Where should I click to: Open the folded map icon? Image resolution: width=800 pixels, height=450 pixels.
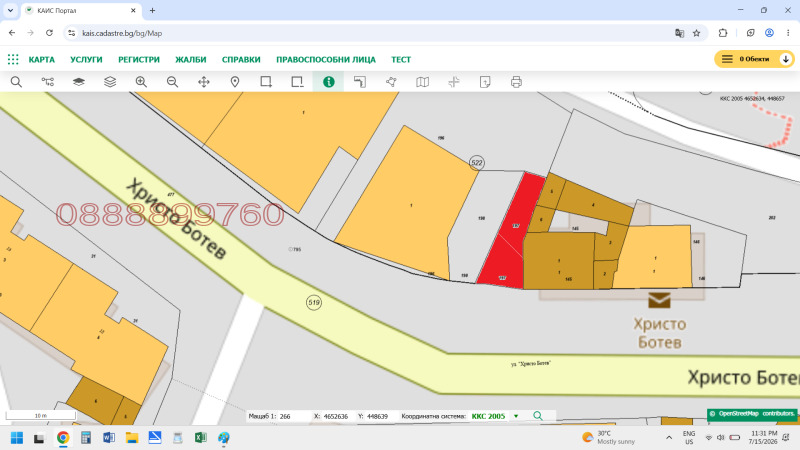(x=422, y=82)
